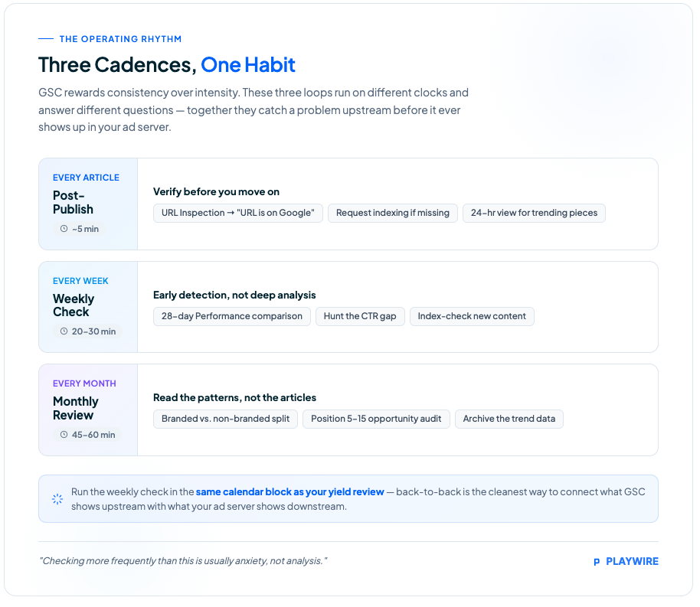Click the 'Verify before you move on' heading
The height and width of the screenshot is (607, 700).
(216, 192)
